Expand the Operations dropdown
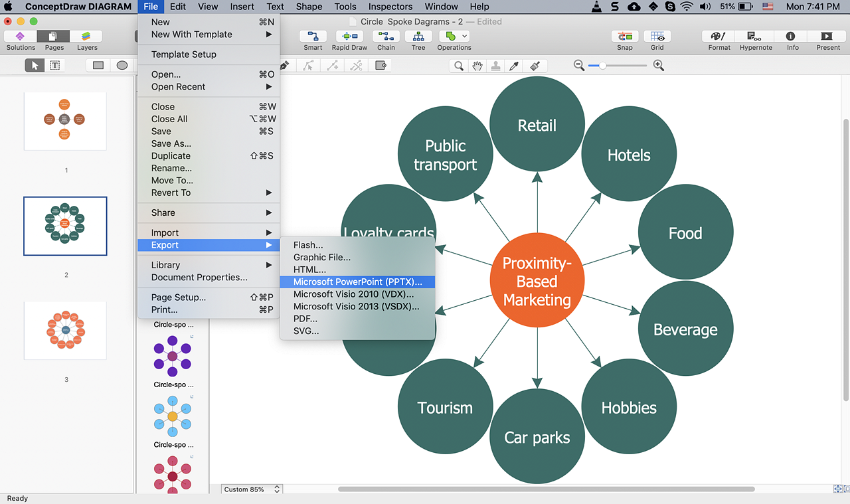 pyautogui.click(x=463, y=37)
